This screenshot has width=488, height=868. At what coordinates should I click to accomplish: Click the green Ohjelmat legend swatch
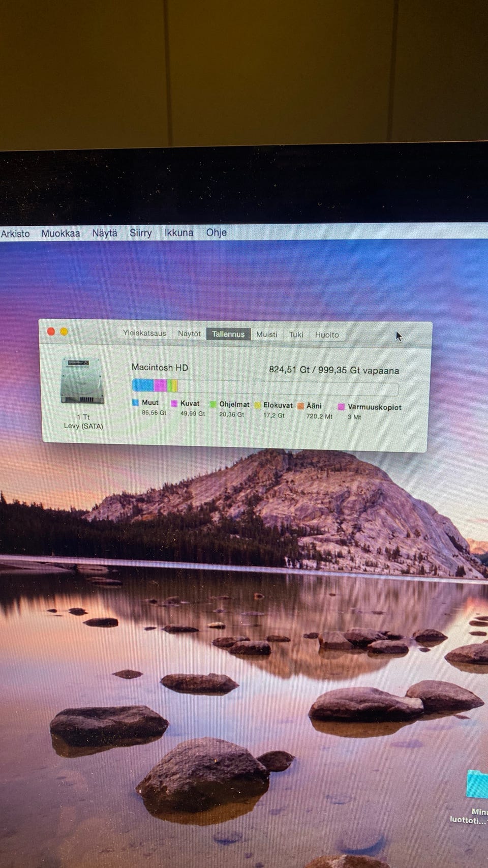213,404
